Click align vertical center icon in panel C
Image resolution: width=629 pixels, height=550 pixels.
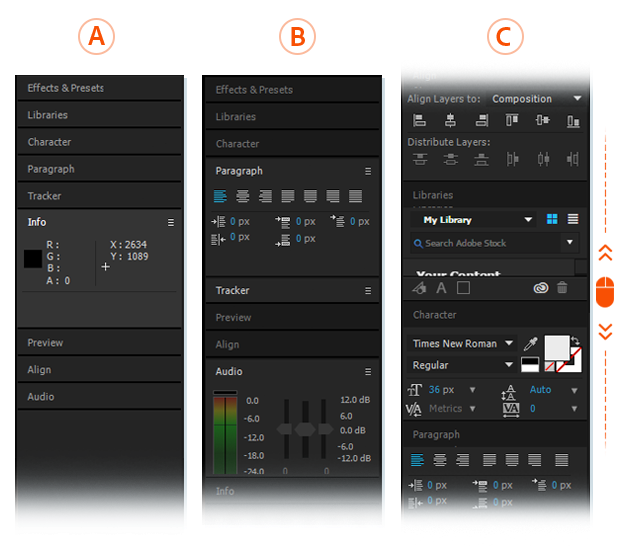click(x=543, y=120)
